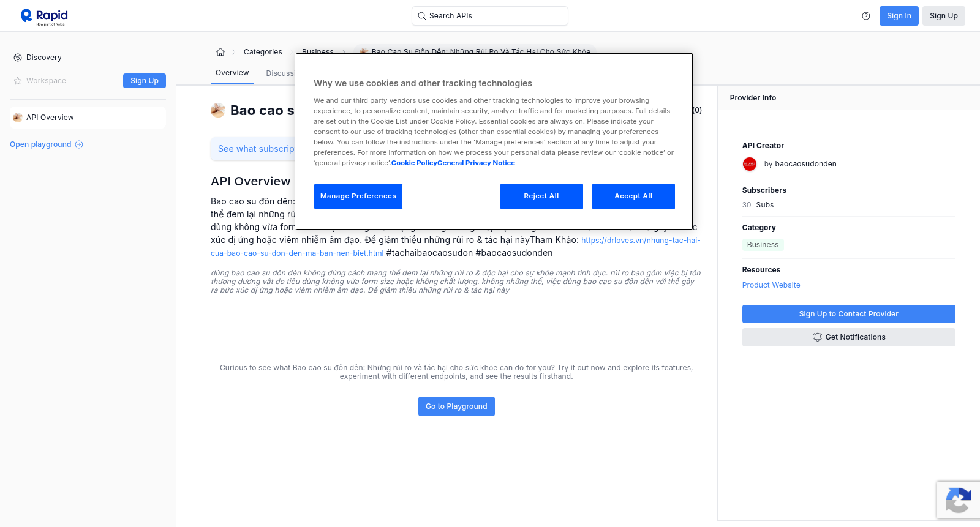Click the Business category tag
This screenshot has height=527, width=980.
(763, 245)
